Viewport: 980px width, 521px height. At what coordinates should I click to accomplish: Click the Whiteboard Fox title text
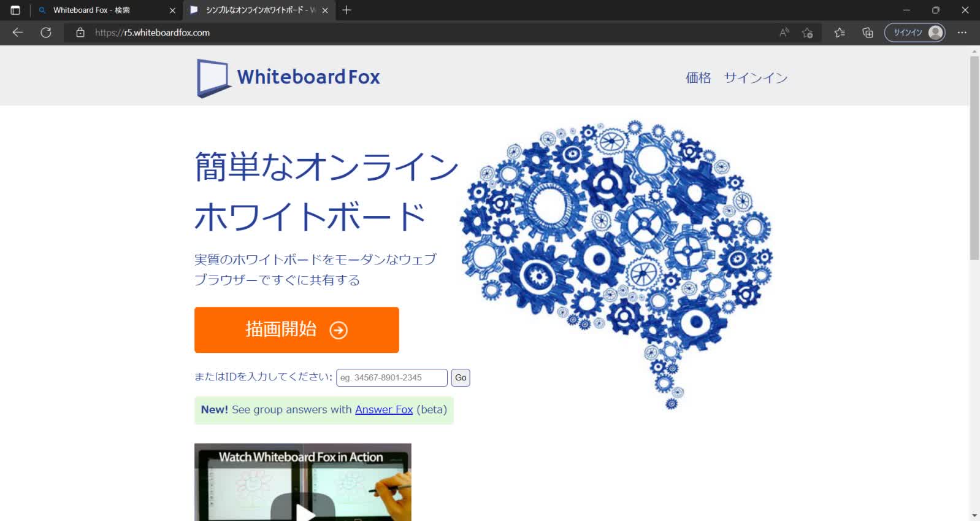(x=308, y=77)
